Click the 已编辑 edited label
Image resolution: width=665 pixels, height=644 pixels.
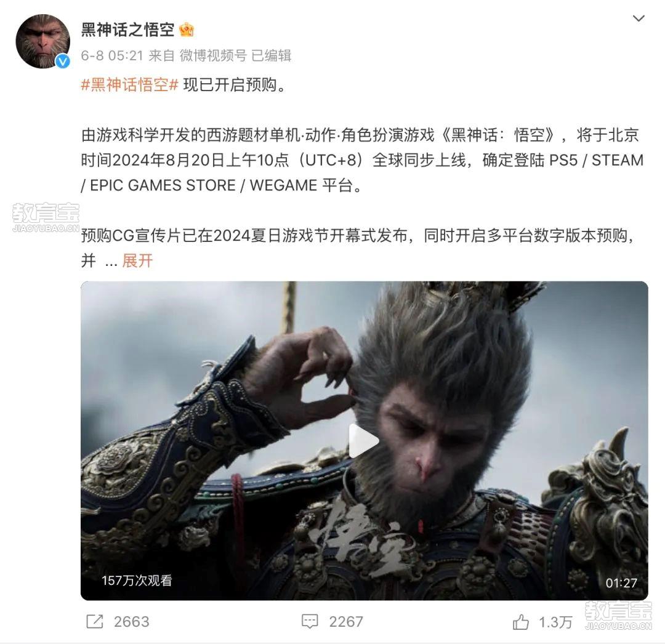coord(272,55)
